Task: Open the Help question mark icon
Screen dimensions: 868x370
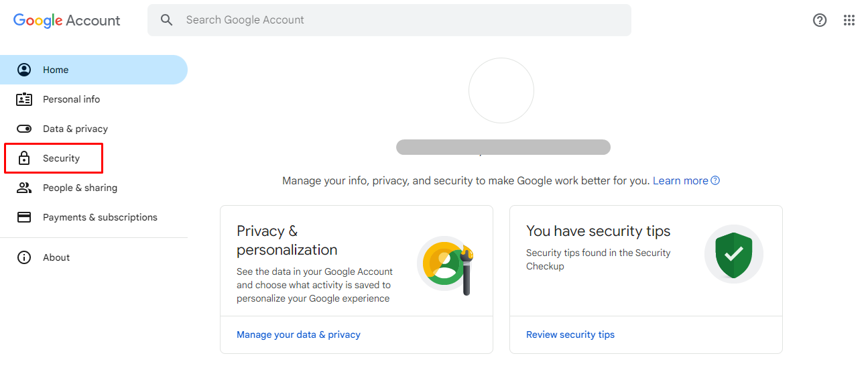Action: (x=820, y=20)
